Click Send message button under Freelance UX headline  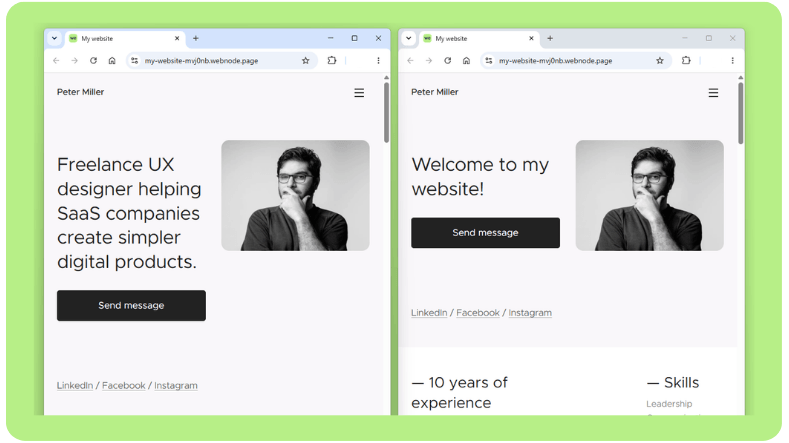coord(131,306)
